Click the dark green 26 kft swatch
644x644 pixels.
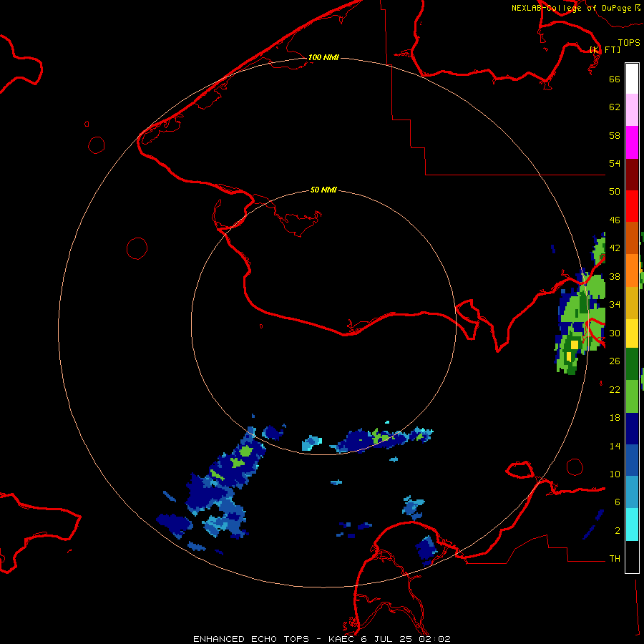[x=632, y=364]
